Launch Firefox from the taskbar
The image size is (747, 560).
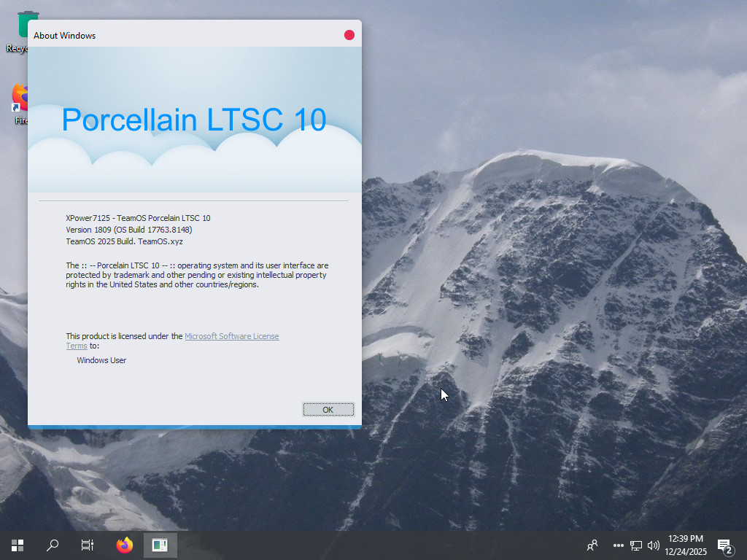tap(125, 545)
